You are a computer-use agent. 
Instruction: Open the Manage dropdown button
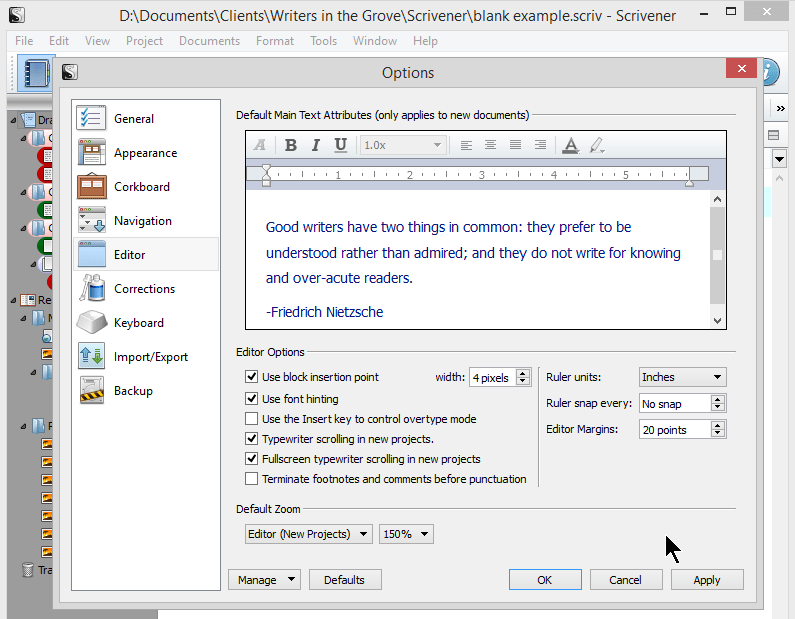264,579
